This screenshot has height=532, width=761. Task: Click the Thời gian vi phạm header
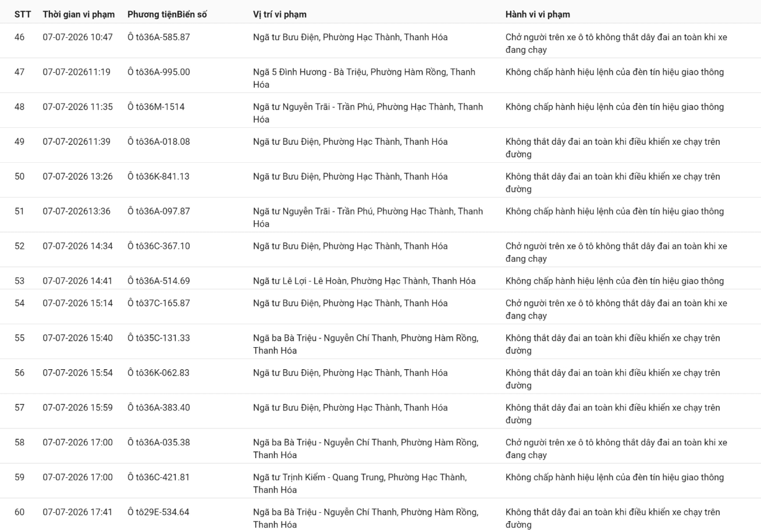tap(79, 14)
